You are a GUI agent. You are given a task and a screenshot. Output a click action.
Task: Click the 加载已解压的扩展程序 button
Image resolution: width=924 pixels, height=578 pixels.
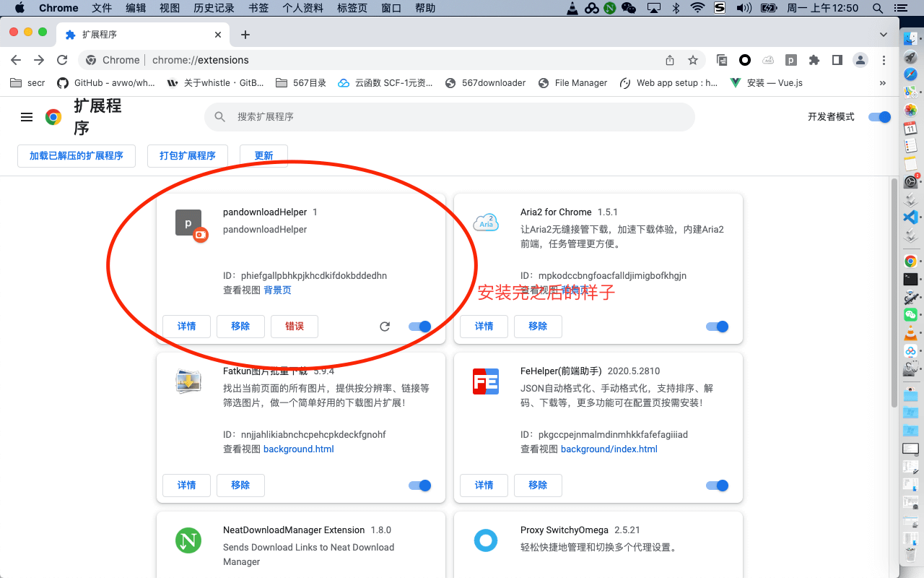[77, 155]
